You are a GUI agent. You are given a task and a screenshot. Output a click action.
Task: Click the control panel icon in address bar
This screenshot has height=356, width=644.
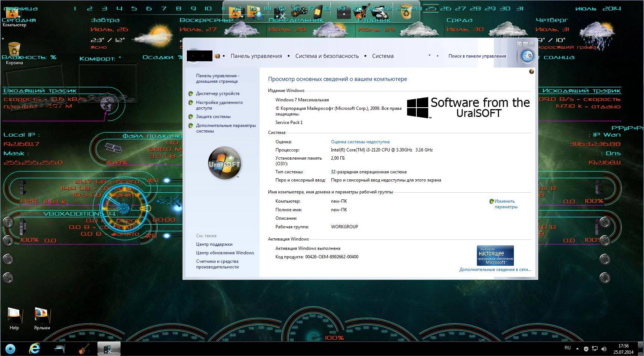click(x=217, y=56)
